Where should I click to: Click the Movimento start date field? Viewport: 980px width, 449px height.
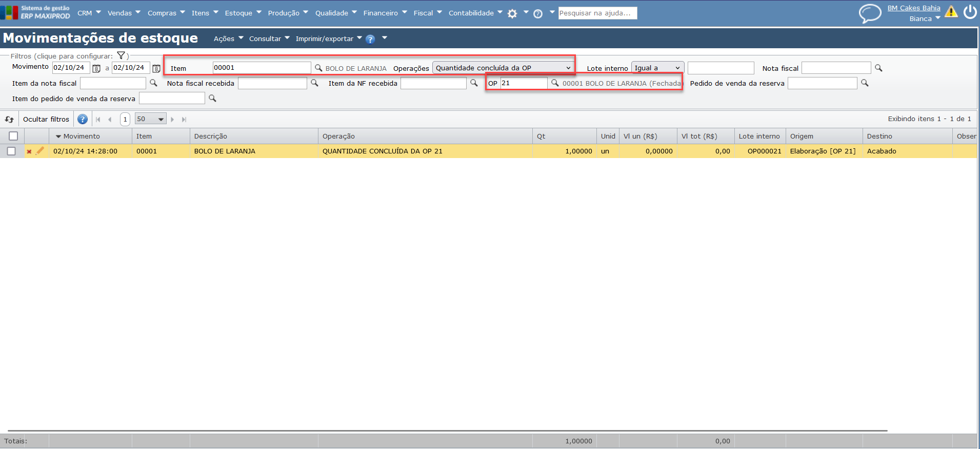click(71, 68)
